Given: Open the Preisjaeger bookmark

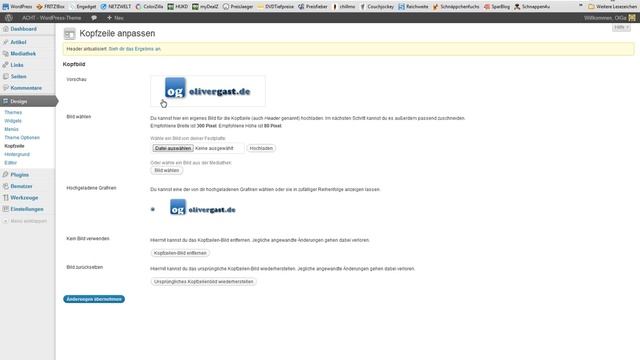Looking at the screenshot, I should tap(238, 7).
